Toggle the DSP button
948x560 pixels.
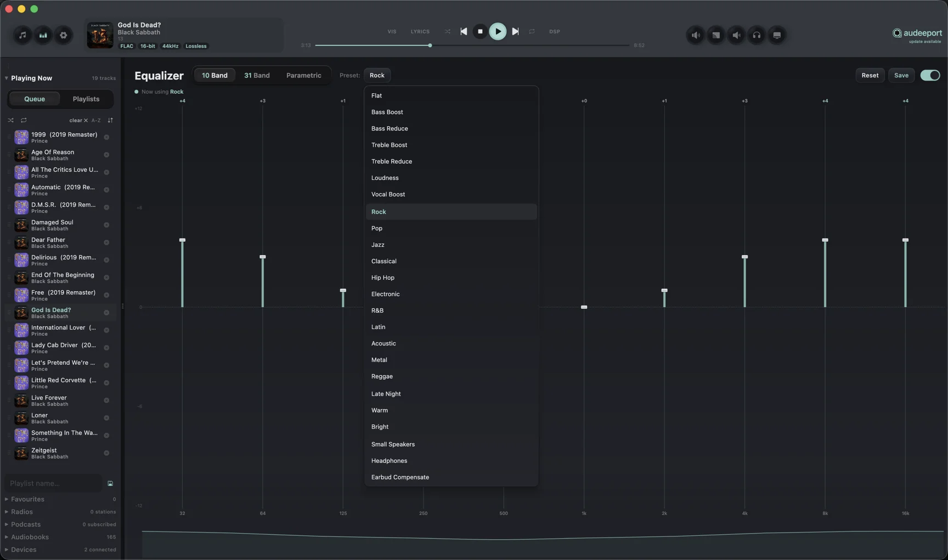tap(555, 32)
